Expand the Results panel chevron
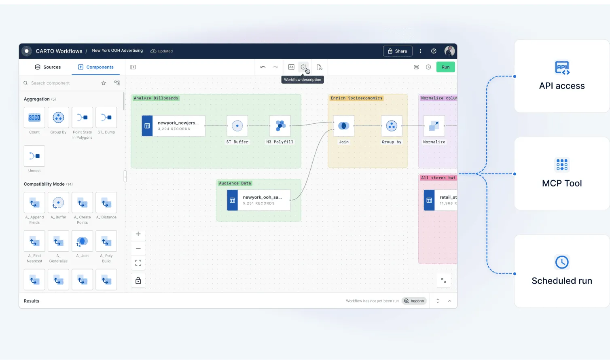 click(449, 301)
